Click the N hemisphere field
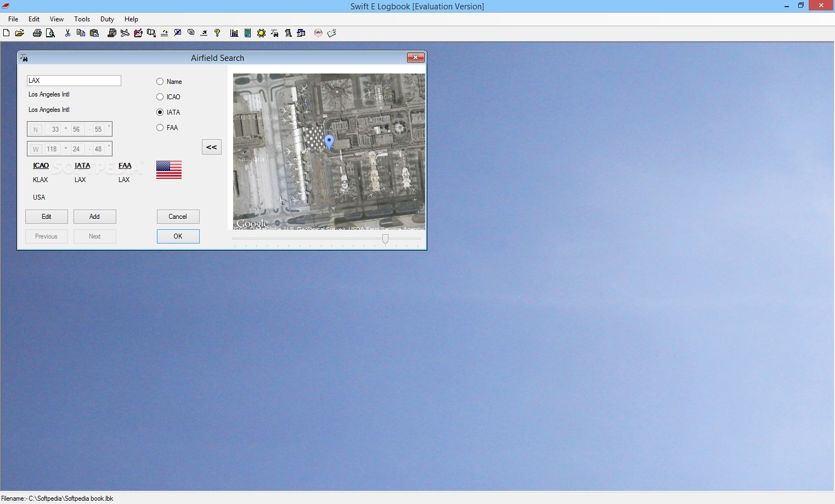Screen dimensions: 835x504 tap(36, 129)
